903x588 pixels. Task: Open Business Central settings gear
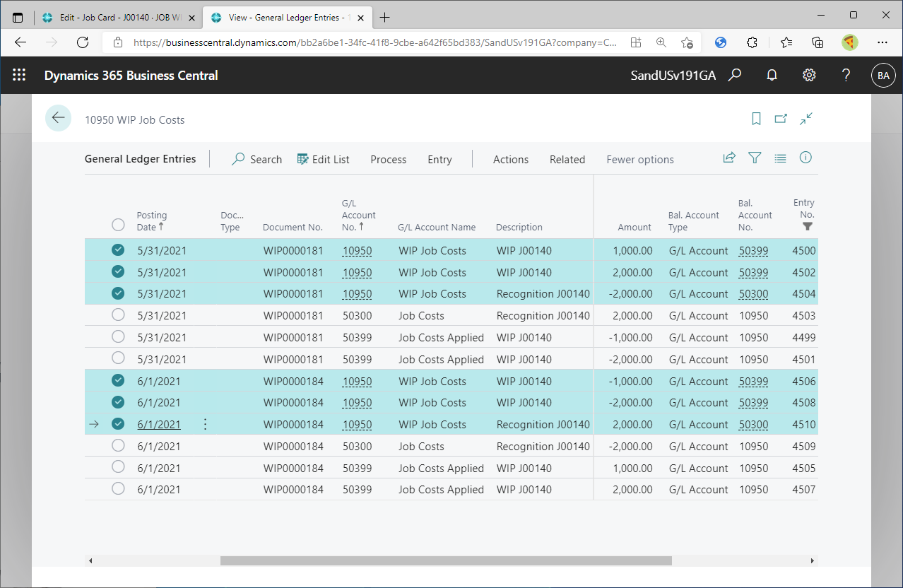(x=809, y=75)
